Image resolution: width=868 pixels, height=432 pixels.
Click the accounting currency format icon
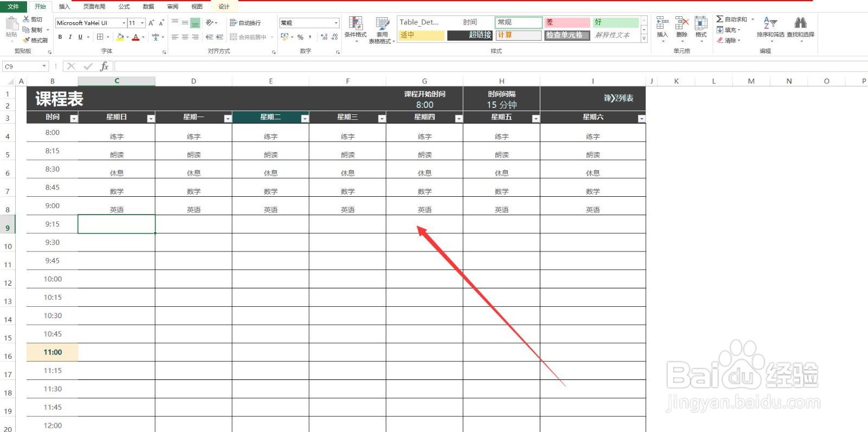coord(285,37)
